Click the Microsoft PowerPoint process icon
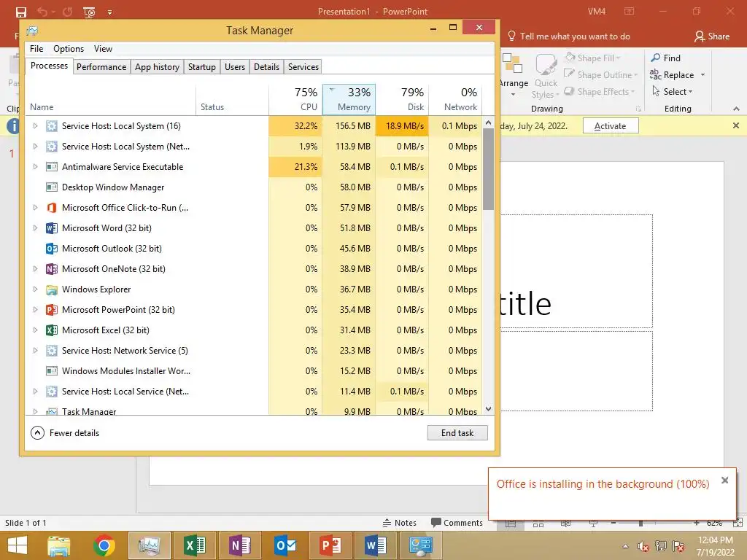Screen dimensions: 747x560 pyautogui.click(x=52, y=309)
